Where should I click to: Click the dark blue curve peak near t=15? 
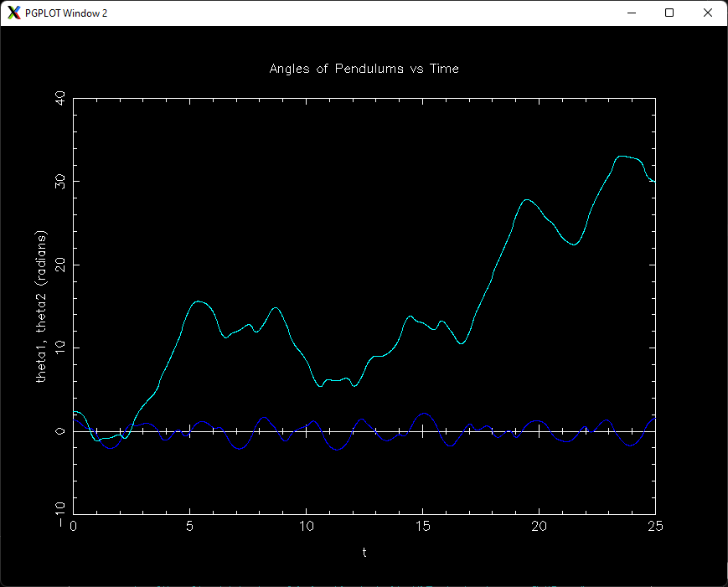pos(424,413)
